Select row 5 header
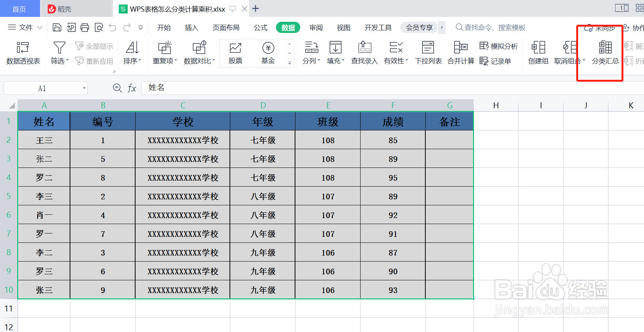Viewport: 644px width, 332px height. pos(9,196)
